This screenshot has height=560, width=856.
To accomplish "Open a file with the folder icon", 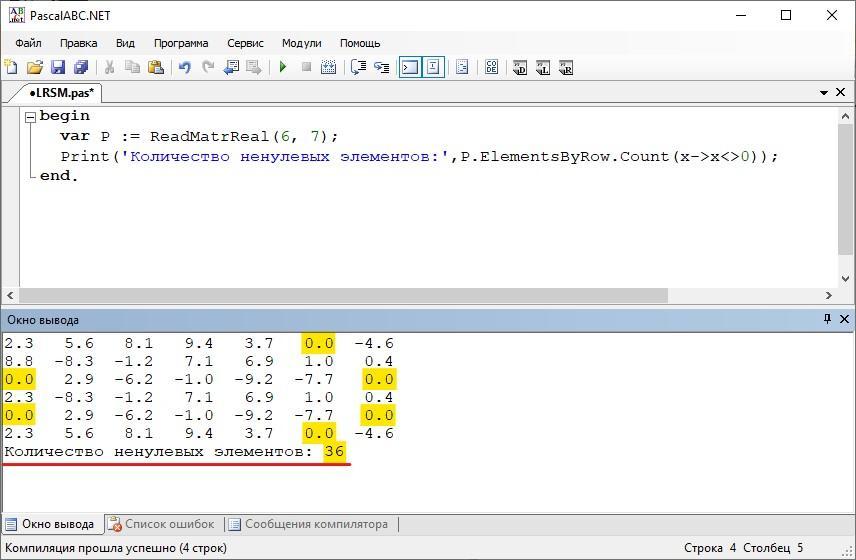I will [35, 68].
